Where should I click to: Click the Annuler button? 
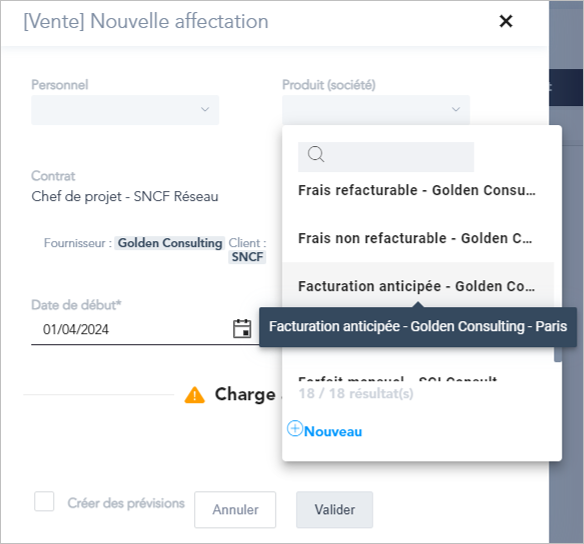(x=235, y=509)
